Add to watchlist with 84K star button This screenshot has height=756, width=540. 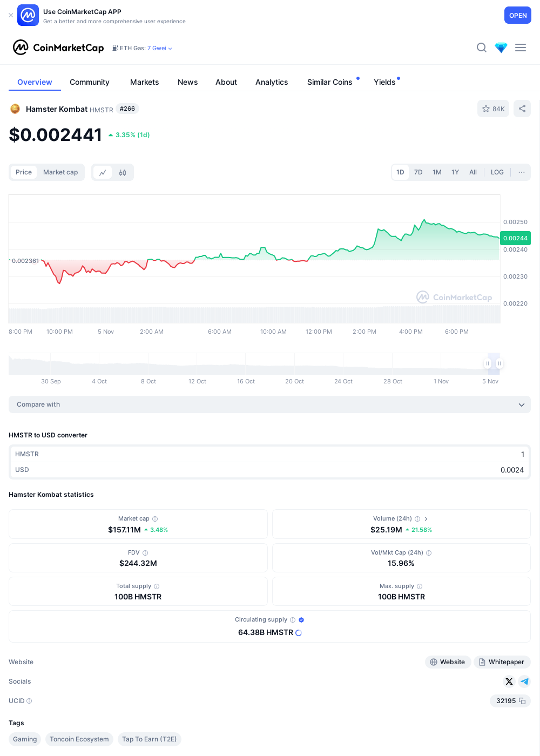click(493, 109)
